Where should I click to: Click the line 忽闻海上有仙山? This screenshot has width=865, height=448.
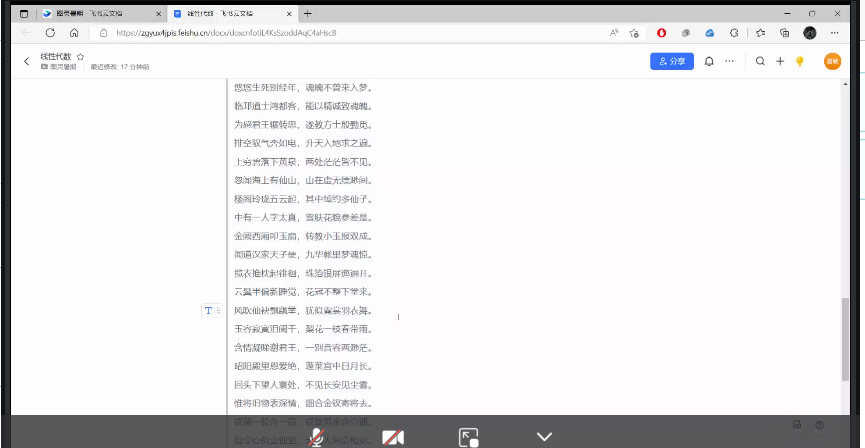pyautogui.click(x=265, y=180)
